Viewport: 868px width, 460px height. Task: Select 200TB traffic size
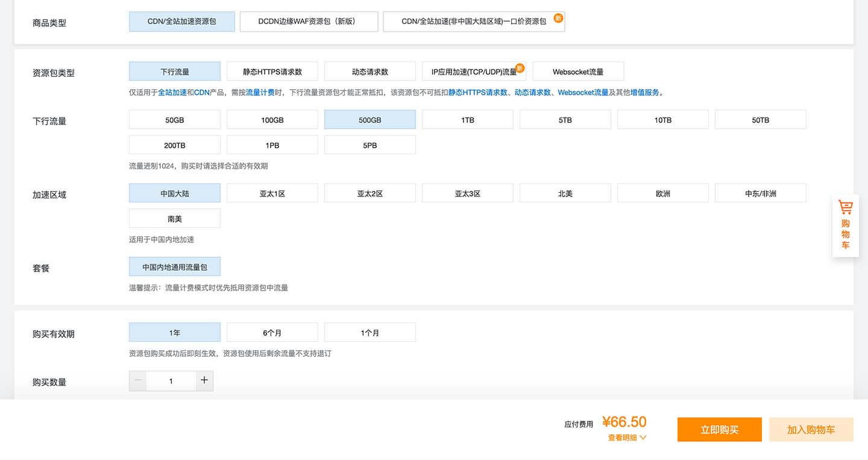[x=175, y=145]
